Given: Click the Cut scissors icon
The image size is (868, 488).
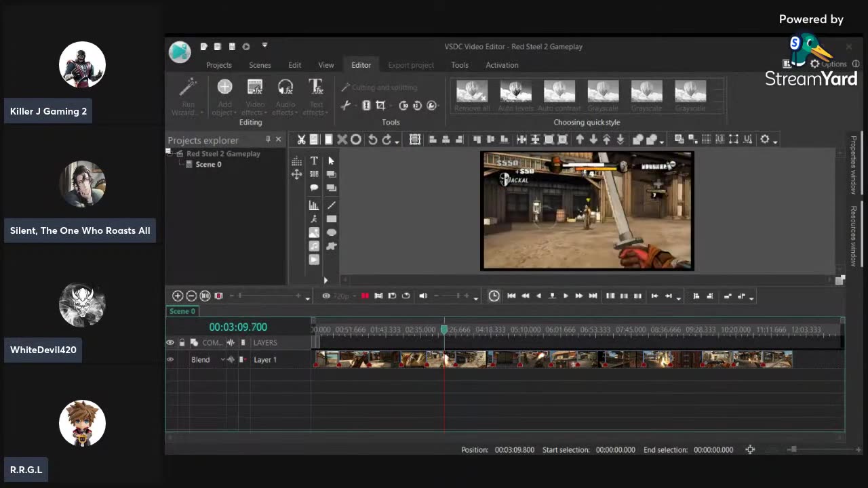Looking at the screenshot, I should click(301, 140).
